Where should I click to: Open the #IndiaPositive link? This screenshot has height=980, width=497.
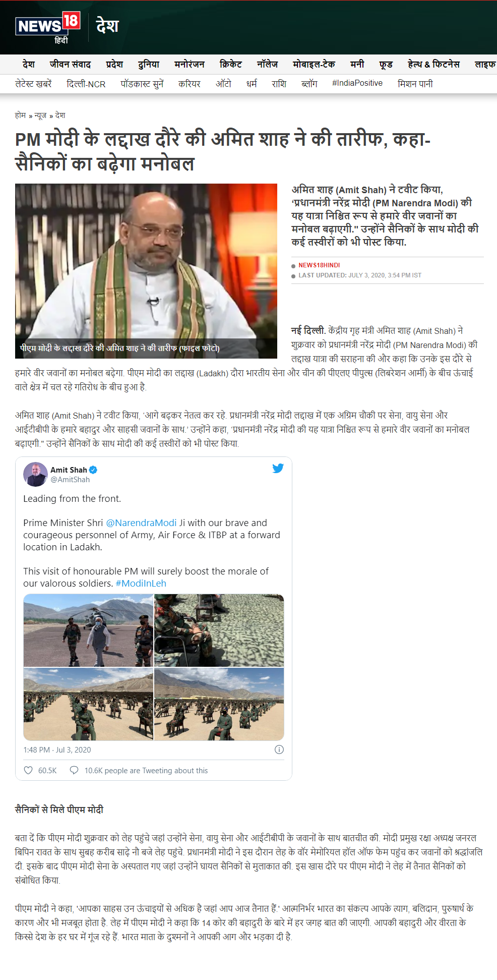coord(357,83)
